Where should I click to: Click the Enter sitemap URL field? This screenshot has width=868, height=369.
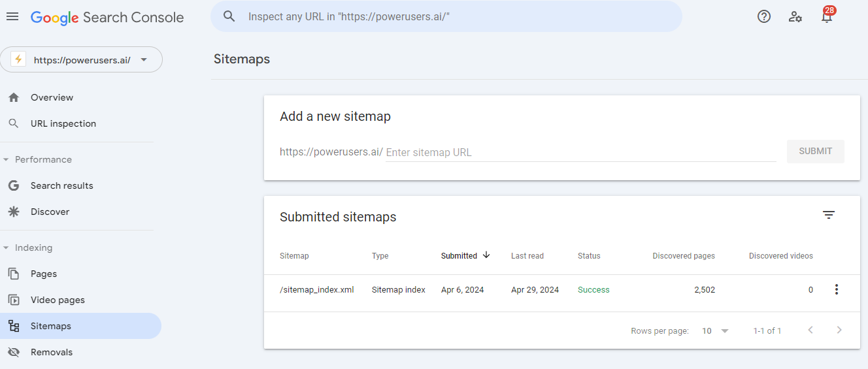click(580, 152)
